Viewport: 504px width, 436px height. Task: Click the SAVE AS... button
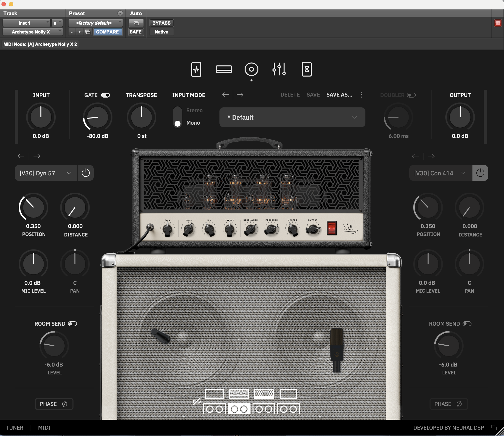coord(339,95)
